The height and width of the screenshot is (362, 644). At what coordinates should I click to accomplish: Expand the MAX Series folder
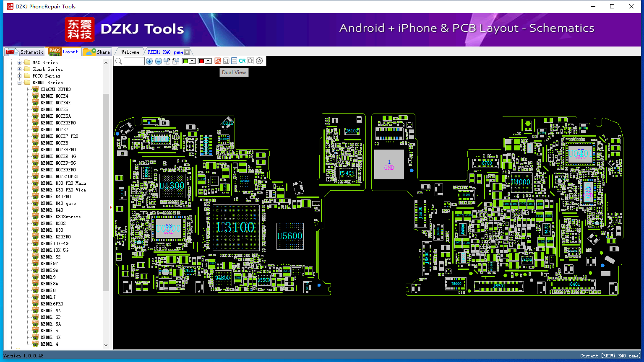point(19,62)
